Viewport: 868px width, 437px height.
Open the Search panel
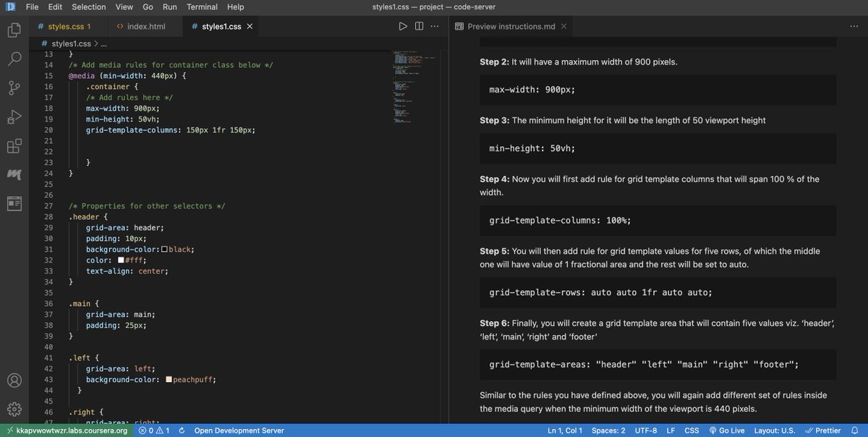point(14,59)
